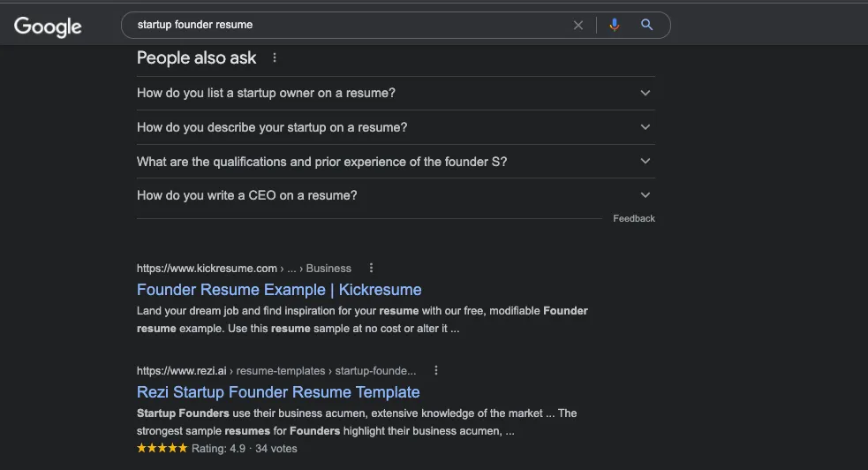The image size is (868, 470).
Task: Click the 'People also ask' heading
Action: tap(197, 57)
